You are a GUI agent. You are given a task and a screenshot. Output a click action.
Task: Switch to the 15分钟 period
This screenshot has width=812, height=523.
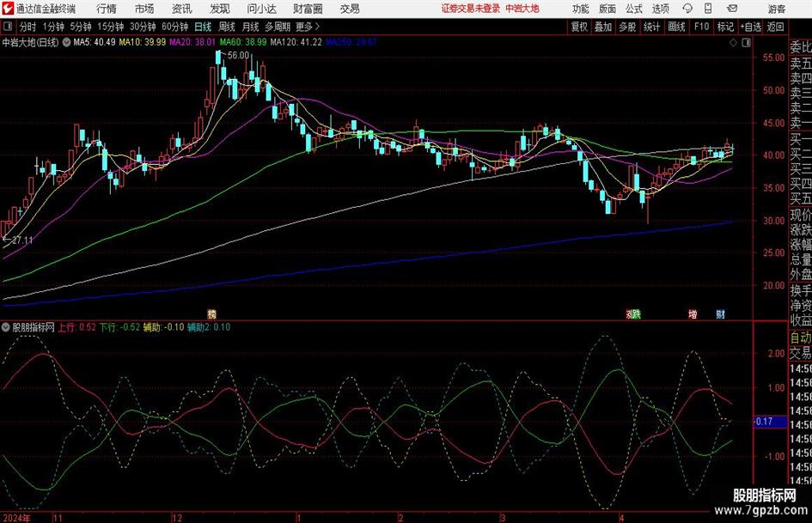[111, 27]
